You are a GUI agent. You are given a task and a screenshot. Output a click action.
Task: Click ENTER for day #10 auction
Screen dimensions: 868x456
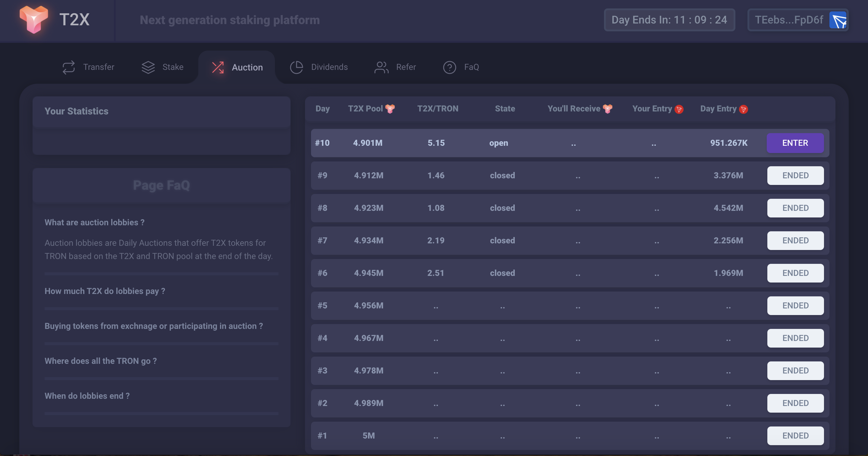point(795,143)
